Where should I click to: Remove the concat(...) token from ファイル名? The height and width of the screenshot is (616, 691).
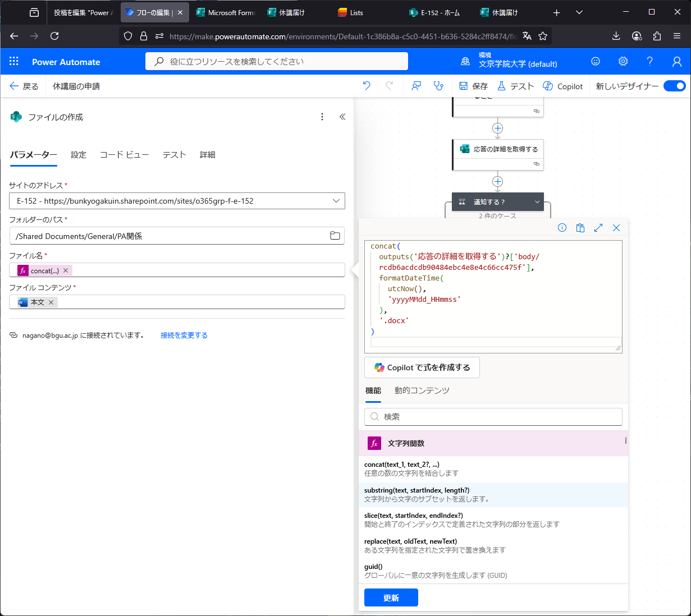point(66,270)
